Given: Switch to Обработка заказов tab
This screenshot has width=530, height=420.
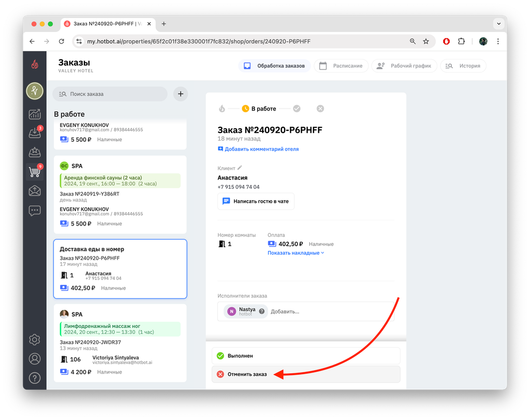Looking at the screenshot, I should pos(274,66).
